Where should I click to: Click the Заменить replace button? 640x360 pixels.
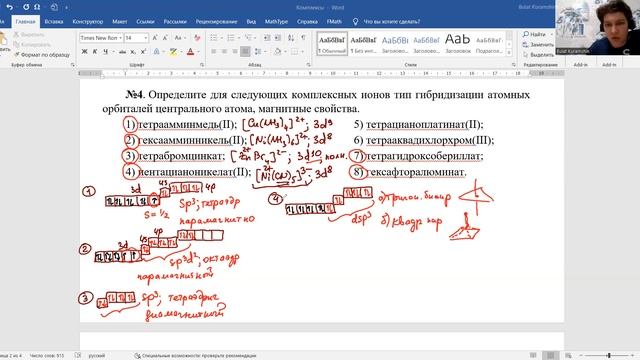[x=538, y=44]
